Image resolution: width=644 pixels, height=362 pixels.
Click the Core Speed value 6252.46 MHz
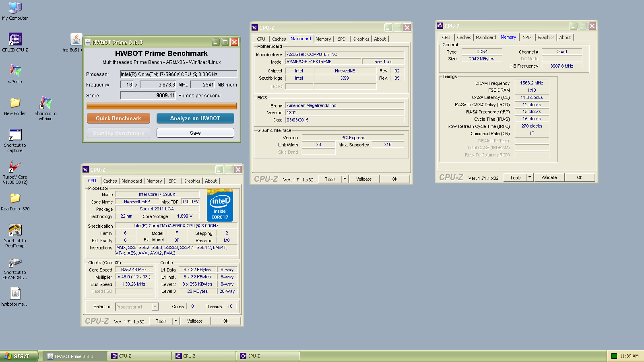click(x=134, y=270)
